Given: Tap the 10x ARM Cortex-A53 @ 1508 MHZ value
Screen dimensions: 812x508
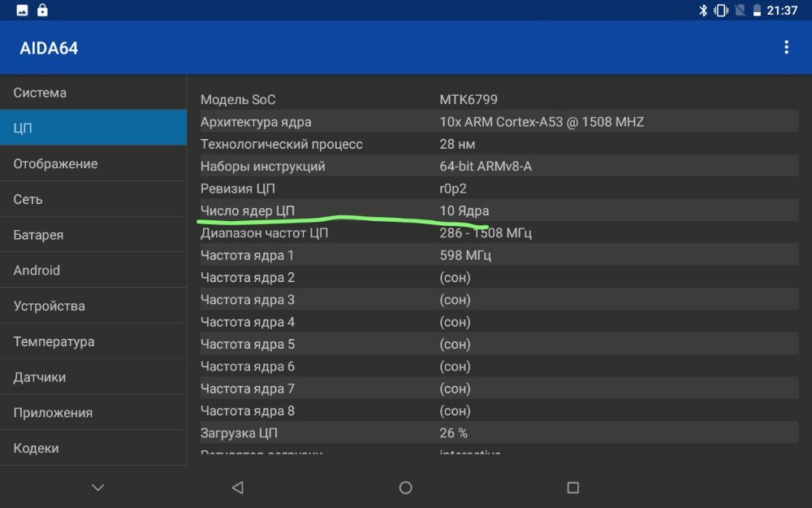Looking at the screenshot, I should (542, 122).
